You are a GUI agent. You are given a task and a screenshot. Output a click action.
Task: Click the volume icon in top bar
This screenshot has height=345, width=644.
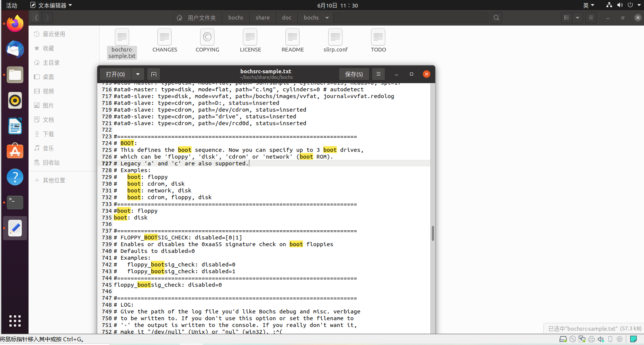pyautogui.click(x=620, y=5)
